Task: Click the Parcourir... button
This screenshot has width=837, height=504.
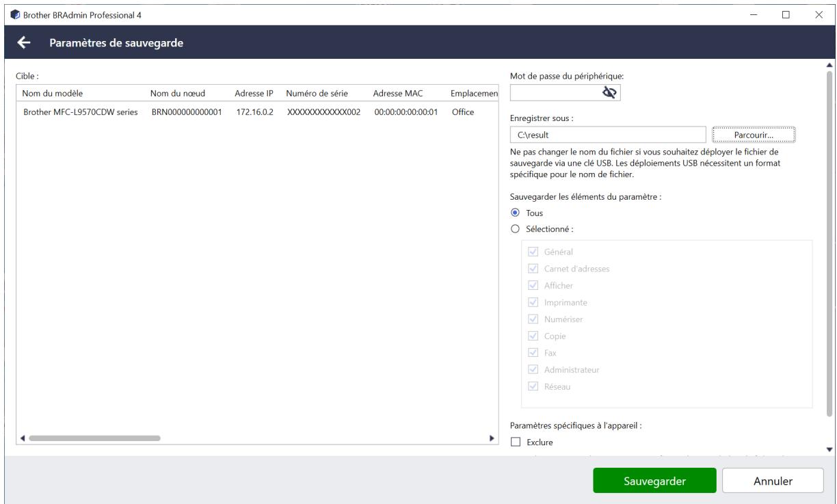Action: pos(754,135)
